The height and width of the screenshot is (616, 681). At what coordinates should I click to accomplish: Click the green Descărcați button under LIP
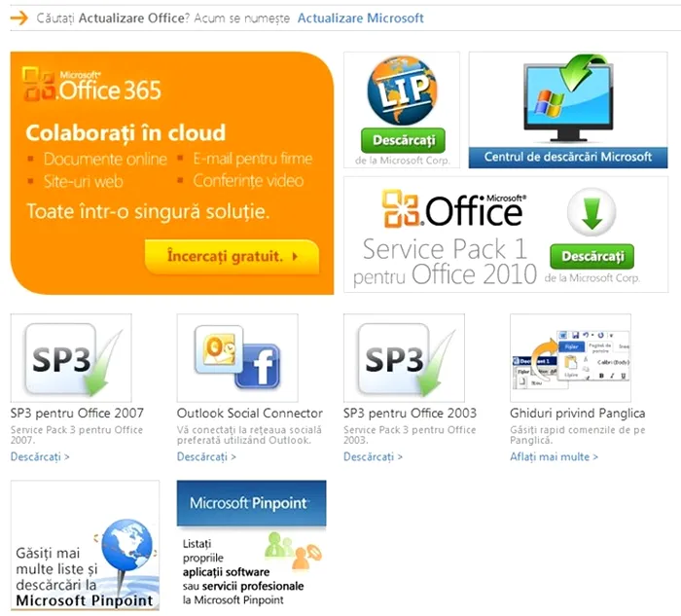pos(403,140)
